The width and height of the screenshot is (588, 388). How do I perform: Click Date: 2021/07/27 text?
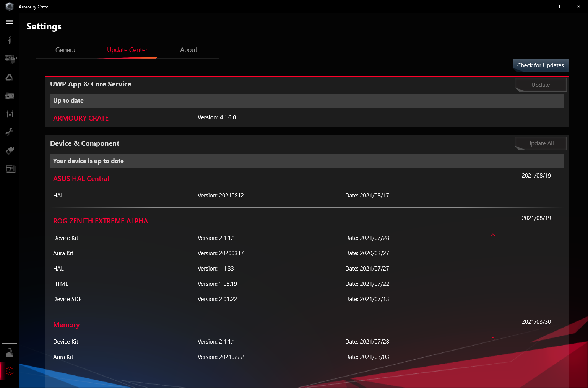click(x=367, y=269)
